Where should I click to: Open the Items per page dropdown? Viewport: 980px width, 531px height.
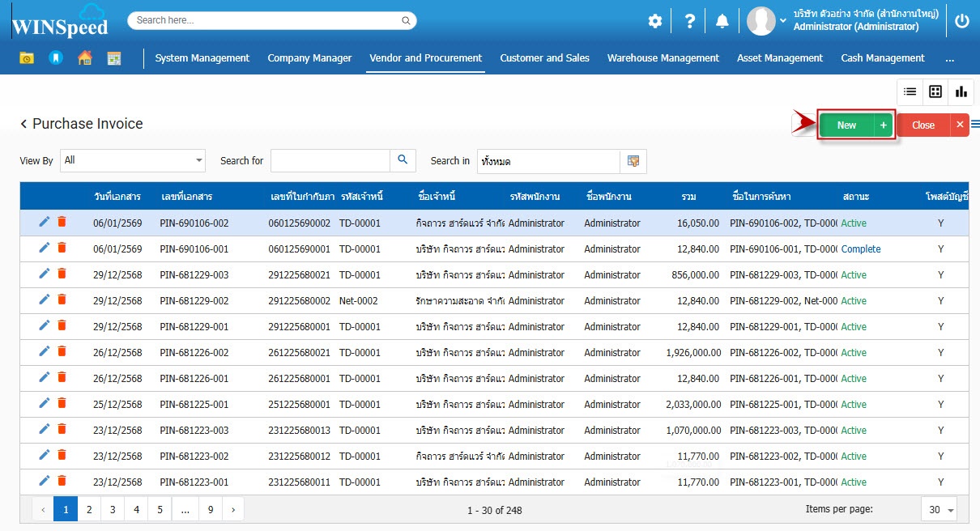tap(940, 510)
